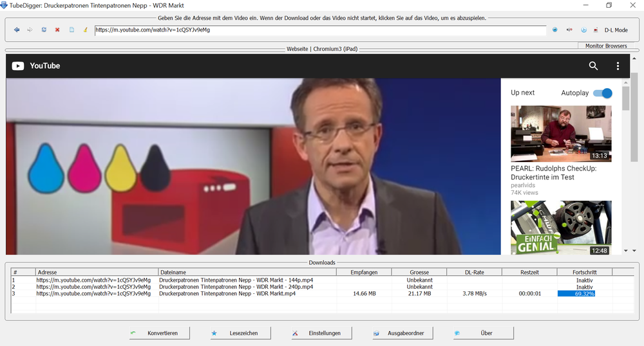Viewport: 644px width, 346px height.
Task: Click the D-L Mode label
Action: (616, 30)
